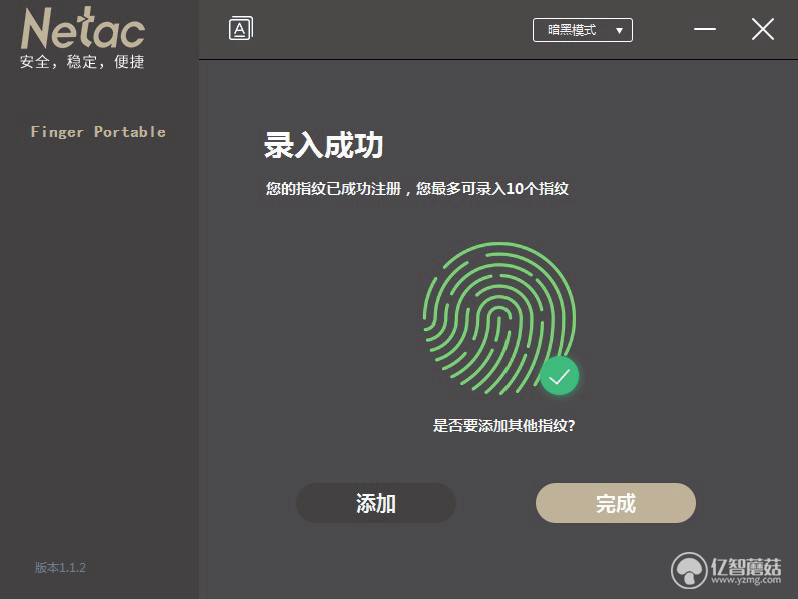This screenshot has width=798, height=599.
Task: Close the fingerprint application window
Action: coord(763,29)
